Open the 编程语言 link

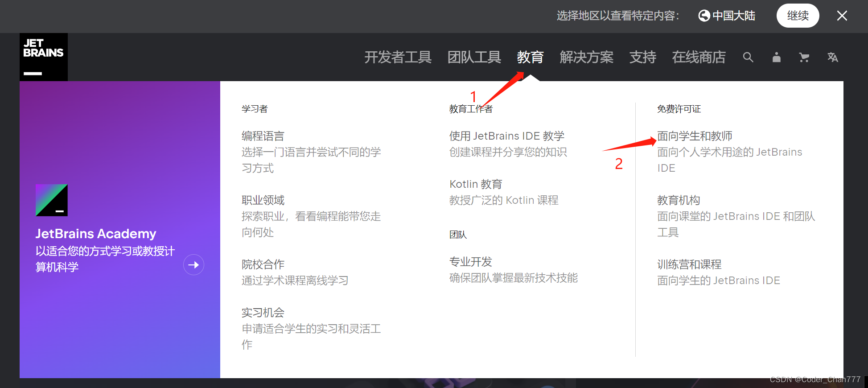(x=263, y=136)
